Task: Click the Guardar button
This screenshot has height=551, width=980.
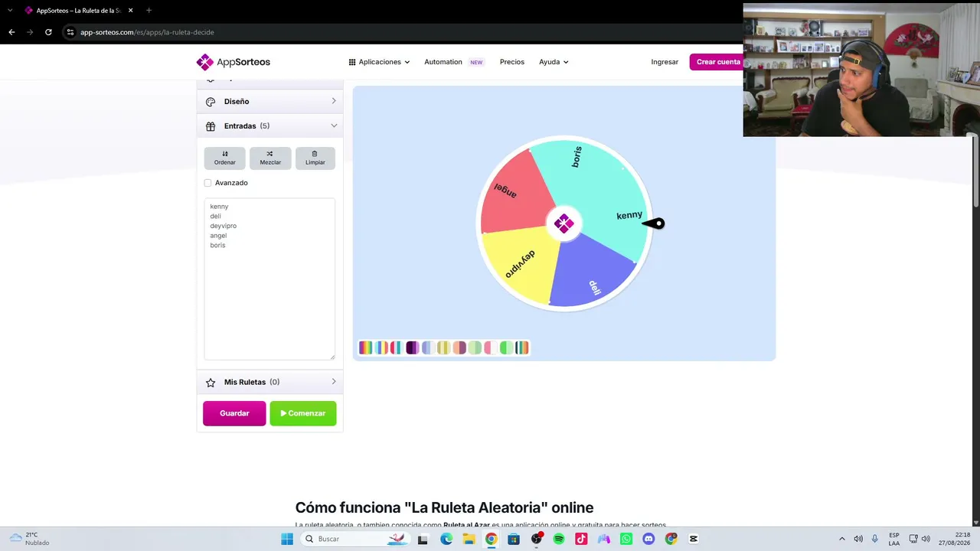Action: [x=234, y=413]
